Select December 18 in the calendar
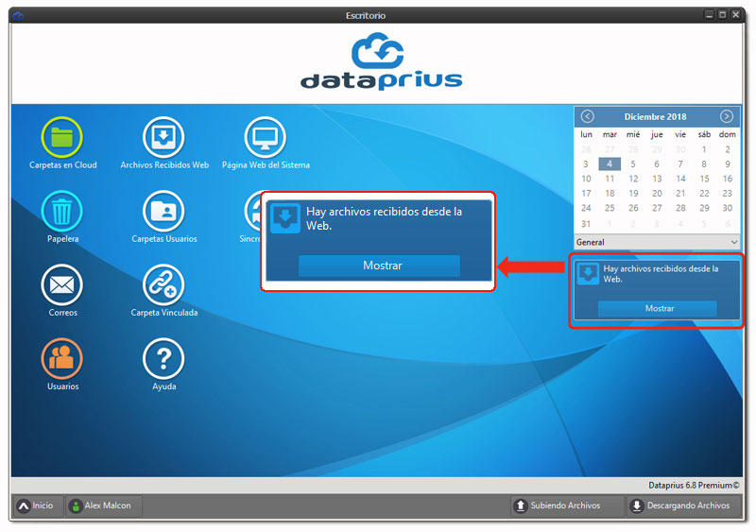The height and width of the screenshot is (532, 756). 610,194
